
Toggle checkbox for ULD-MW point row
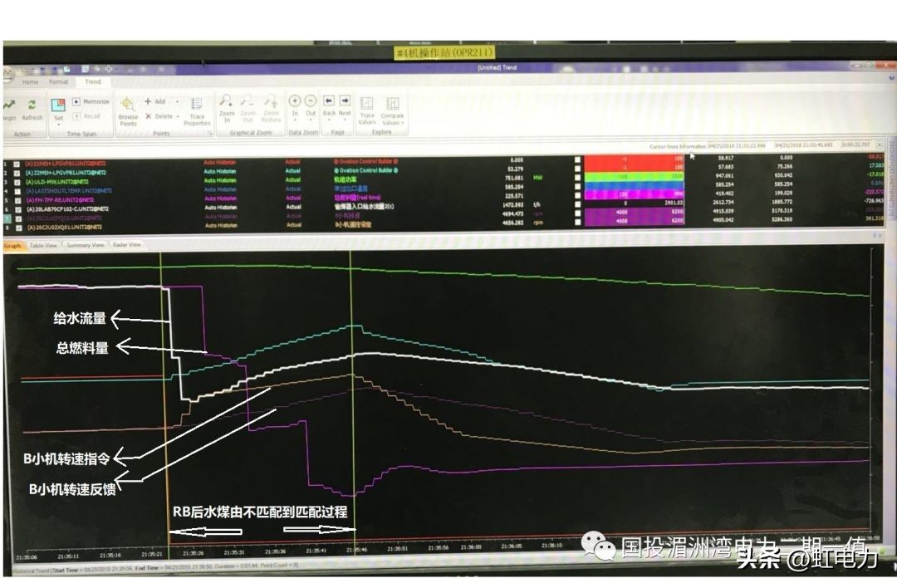click(x=17, y=182)
